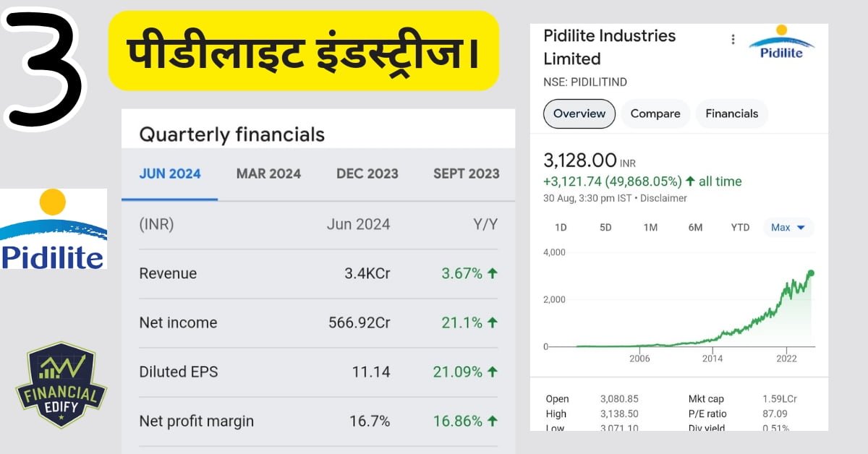The image size is (868, 454).
Task: Select the 5D time period
Action: 604,227
